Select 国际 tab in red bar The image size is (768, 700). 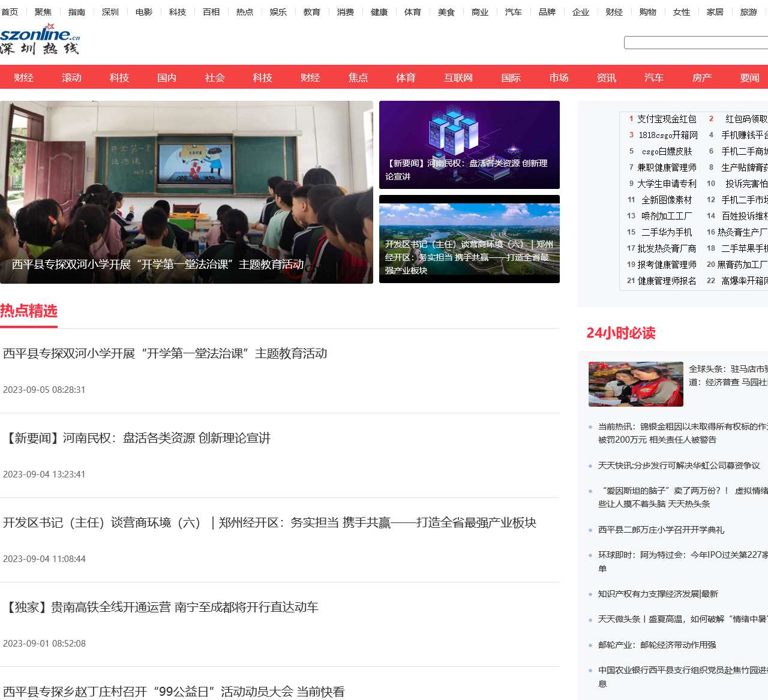coord(511,77)
